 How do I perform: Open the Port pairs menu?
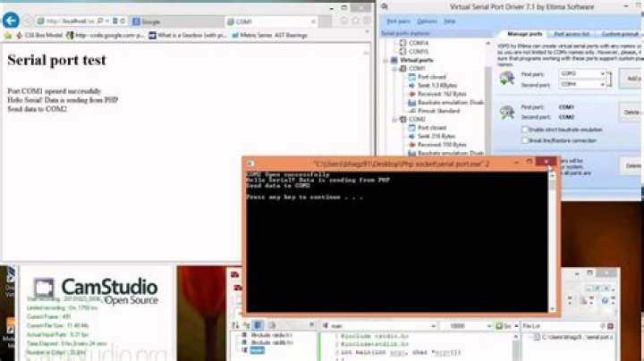(398, 21)
